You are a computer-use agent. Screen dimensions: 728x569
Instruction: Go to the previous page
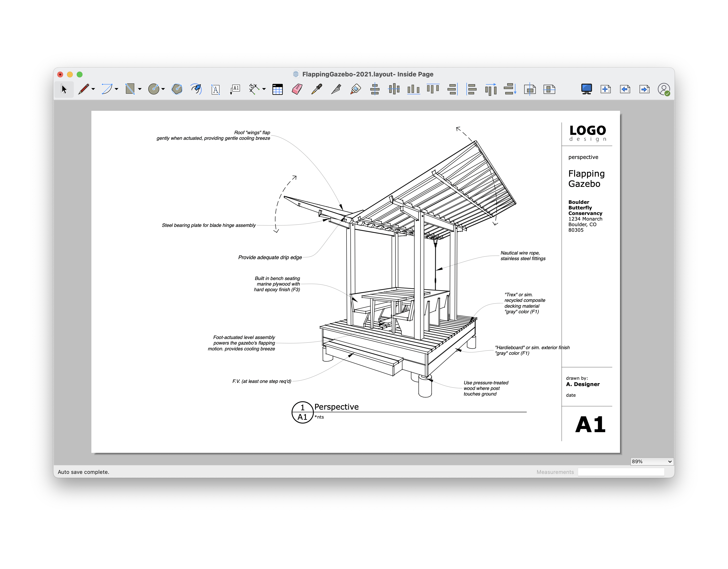coord(625,89)
